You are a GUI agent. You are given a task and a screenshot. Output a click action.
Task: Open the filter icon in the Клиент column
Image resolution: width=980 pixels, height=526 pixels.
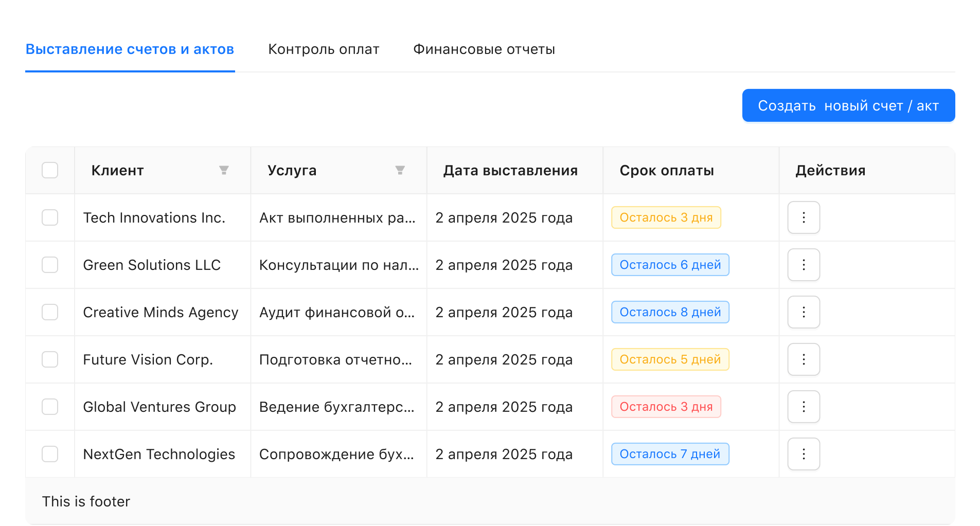(224, 170)
